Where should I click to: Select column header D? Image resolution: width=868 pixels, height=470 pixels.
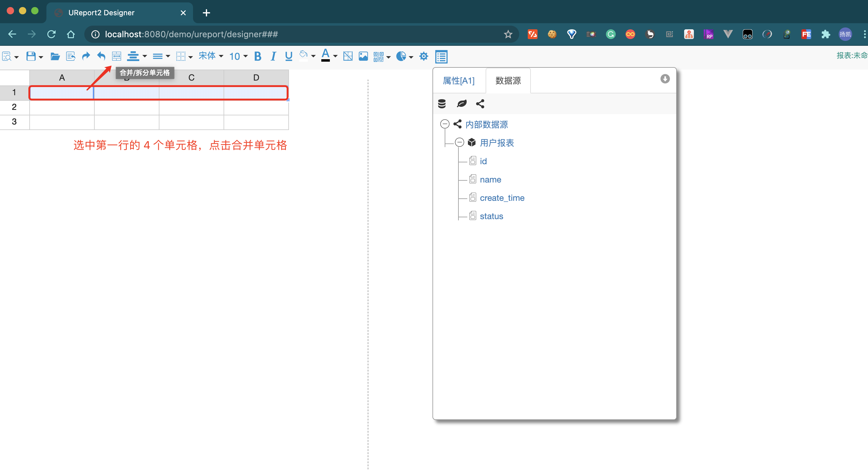(x=256, y=78)
